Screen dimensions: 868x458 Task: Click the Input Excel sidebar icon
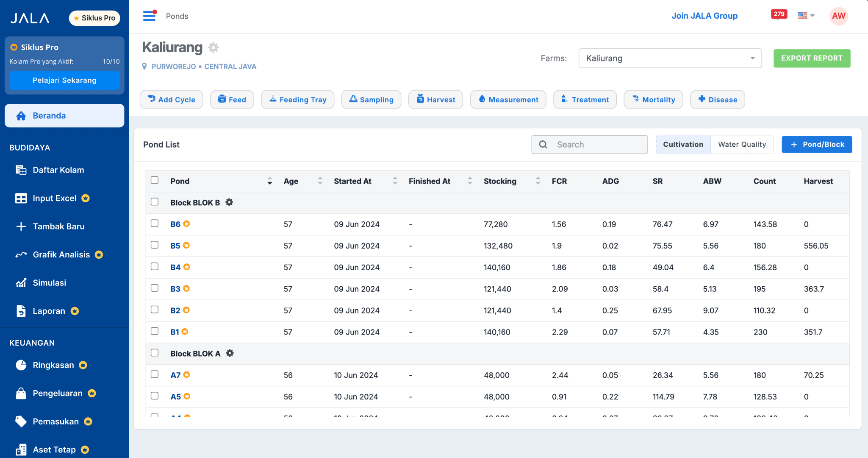(x=21, y=198)
